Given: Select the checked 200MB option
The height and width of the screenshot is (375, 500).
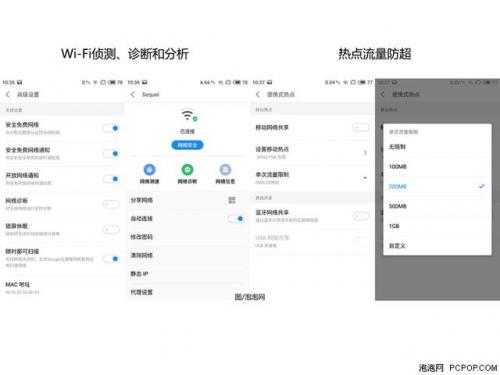Looking at the screenshot, I should coord(437,186).
